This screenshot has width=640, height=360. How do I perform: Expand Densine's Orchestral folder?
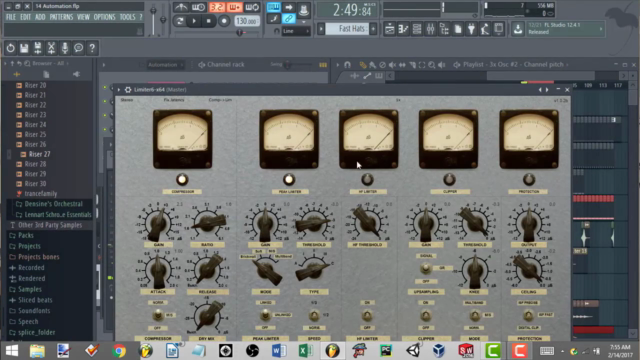pyautogui.click(x=53, y=204)
